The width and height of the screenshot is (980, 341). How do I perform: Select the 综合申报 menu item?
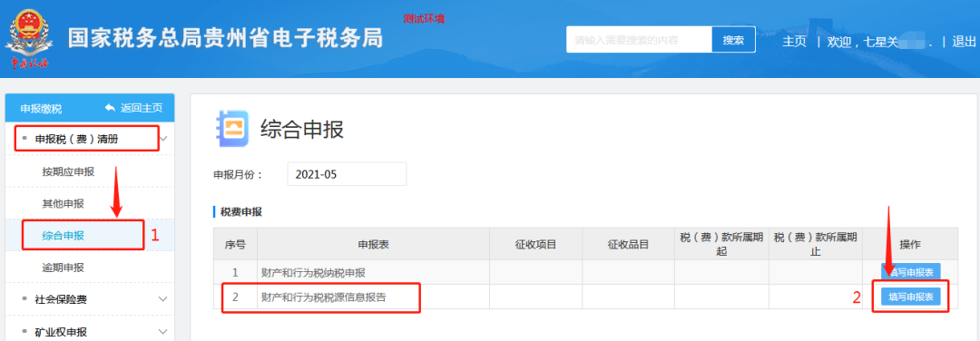(x=64, y=236)
